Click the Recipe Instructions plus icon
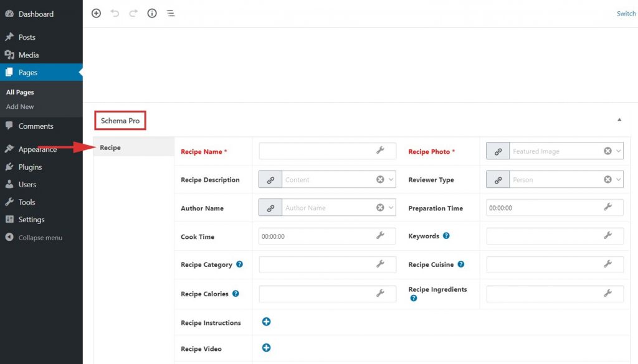Image resolution: width=638 pixels, height=364 pixels. (x=266, y=322)
